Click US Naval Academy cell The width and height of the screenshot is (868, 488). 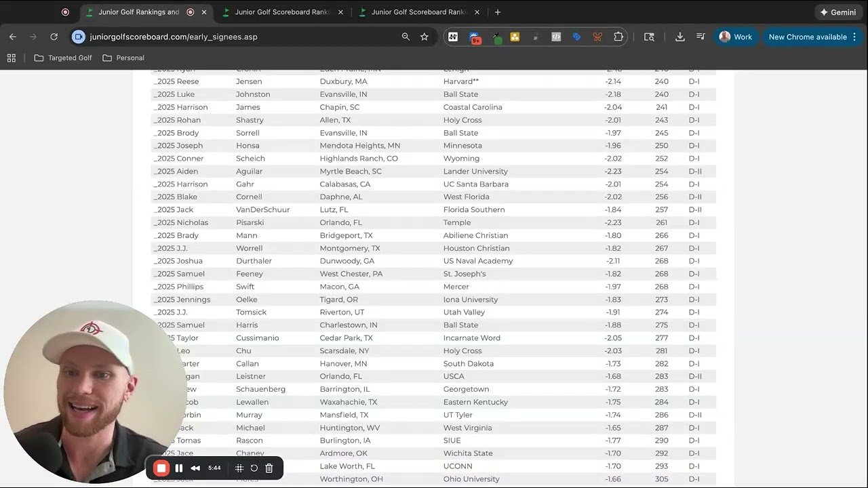point(478,261)
